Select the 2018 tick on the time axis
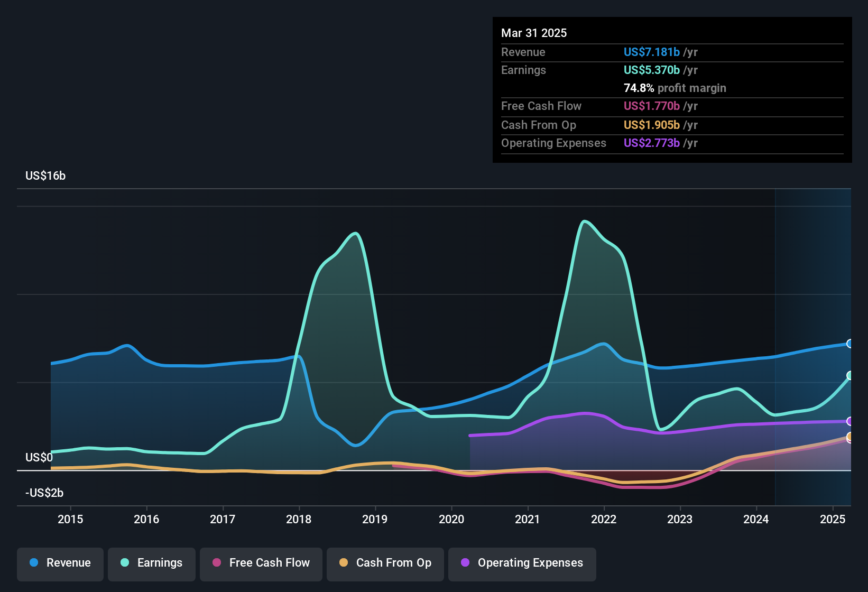This screenshot has height=592, width=868. tap(299, 519)
